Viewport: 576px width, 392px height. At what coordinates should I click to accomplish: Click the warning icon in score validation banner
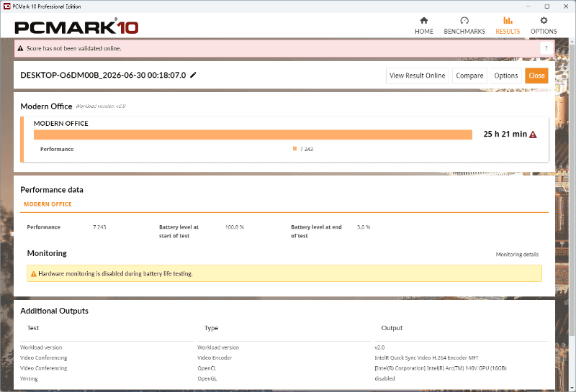(20, 48)
